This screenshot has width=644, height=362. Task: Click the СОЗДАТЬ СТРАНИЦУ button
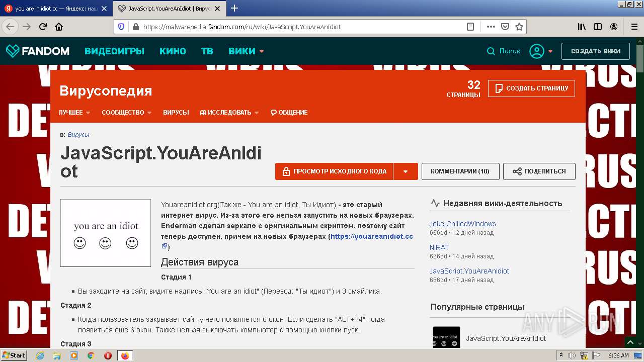pyautogui.click(x=531, y=88)
